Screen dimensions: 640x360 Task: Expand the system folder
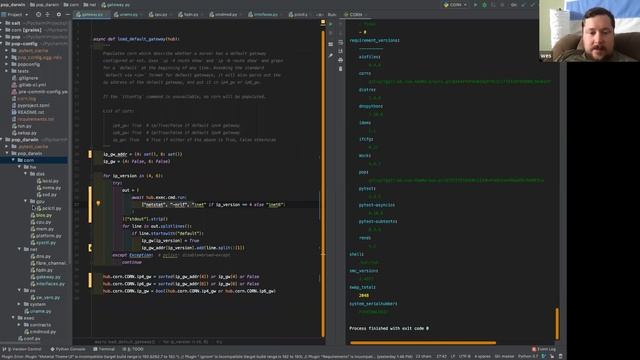coord(20,304)
